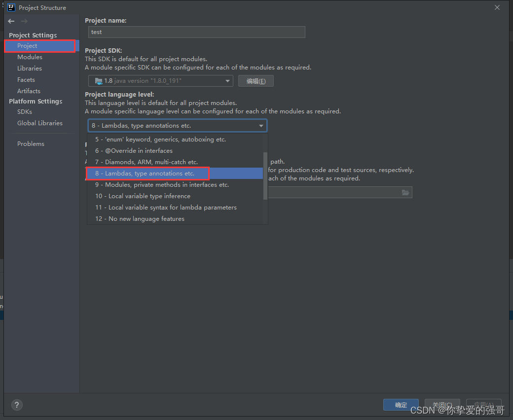Confirm with the 确定 button
513x420 pixels.
pos(401,405)
